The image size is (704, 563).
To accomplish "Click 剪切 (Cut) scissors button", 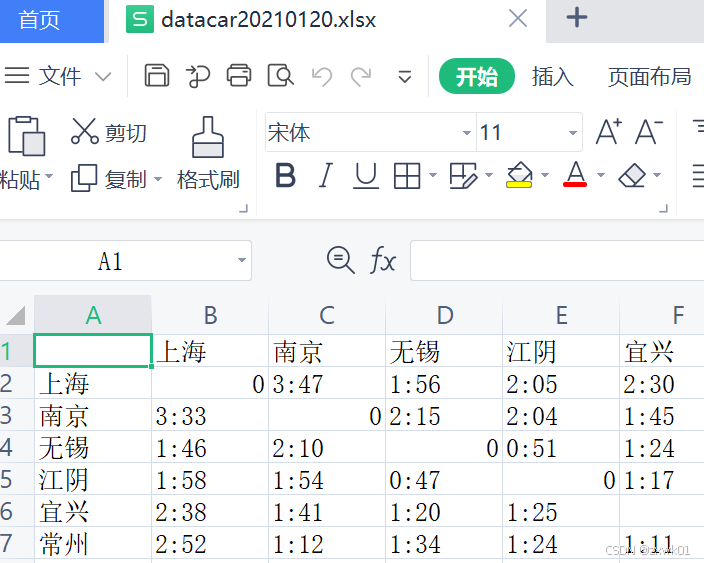I will pos(109,132).
